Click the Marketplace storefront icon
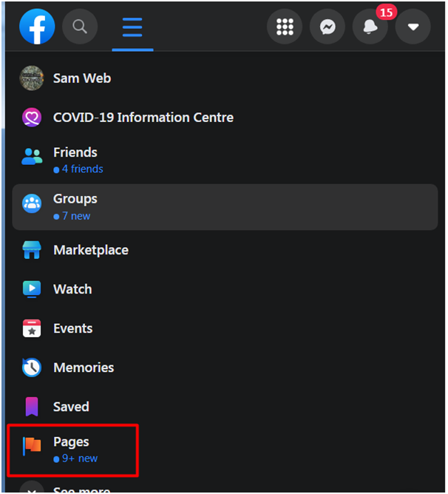This screenshot has width=448, height=494. pyautogui.click(x=32, y=250)
